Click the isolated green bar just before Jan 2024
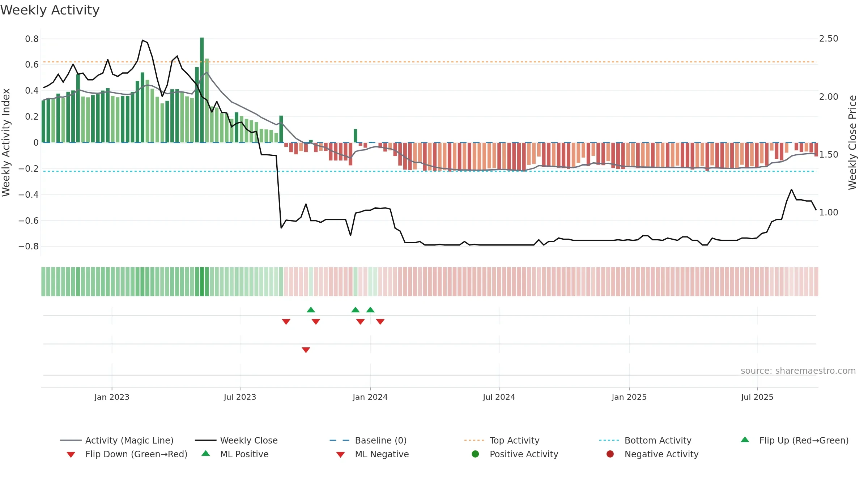868x488 pixels. 356,136
